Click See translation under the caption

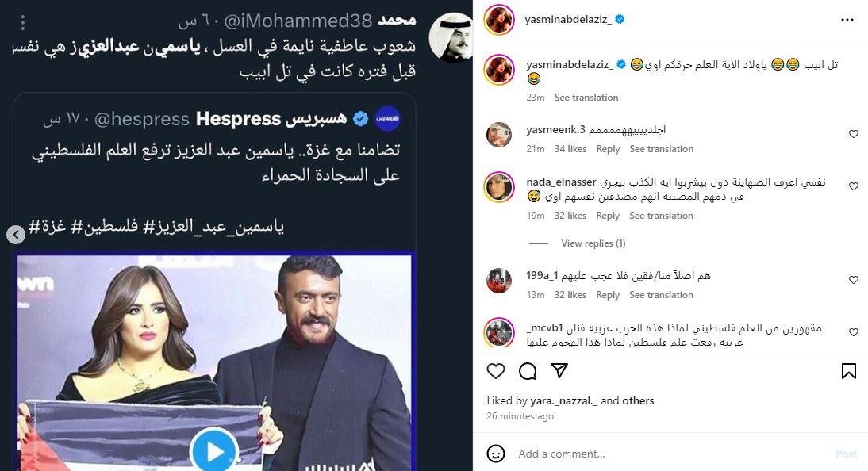tap(586, 98)
